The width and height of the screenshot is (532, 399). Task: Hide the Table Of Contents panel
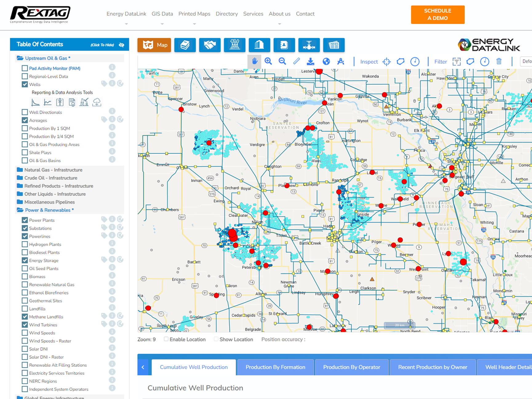(107, 45)
